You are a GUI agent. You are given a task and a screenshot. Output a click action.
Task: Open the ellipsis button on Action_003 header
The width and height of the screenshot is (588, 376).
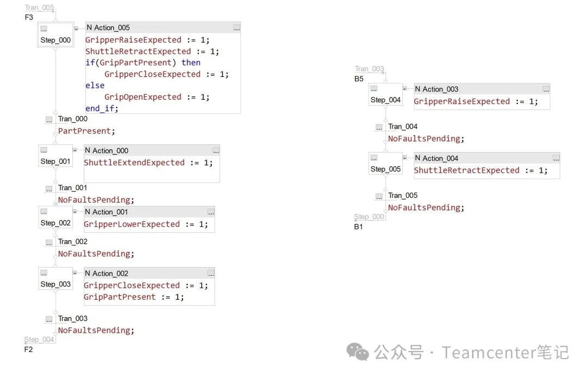point(546,89)
